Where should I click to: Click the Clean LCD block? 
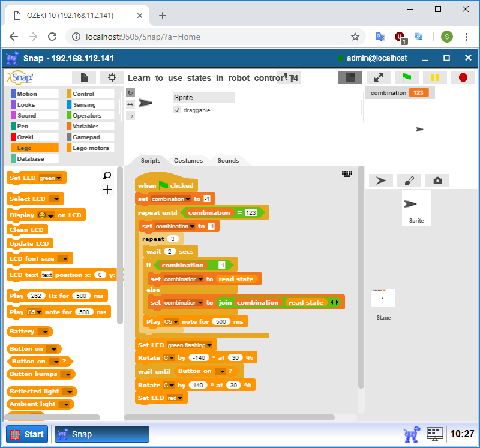click(27, 230)
